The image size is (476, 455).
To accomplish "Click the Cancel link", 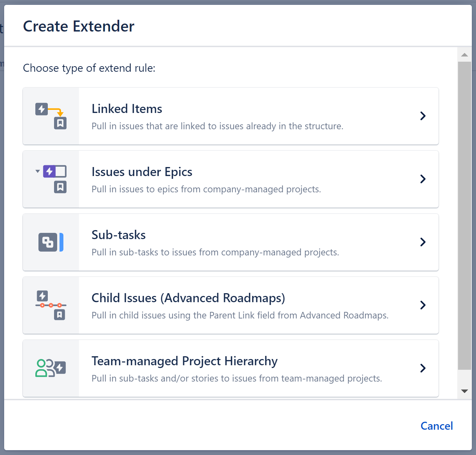I will [437, 426].
